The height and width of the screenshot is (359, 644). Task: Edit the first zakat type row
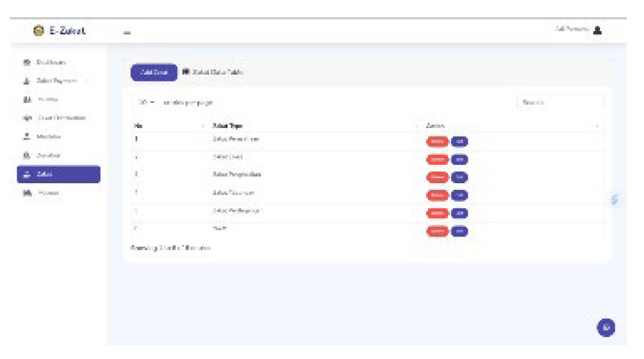(459, 142)
